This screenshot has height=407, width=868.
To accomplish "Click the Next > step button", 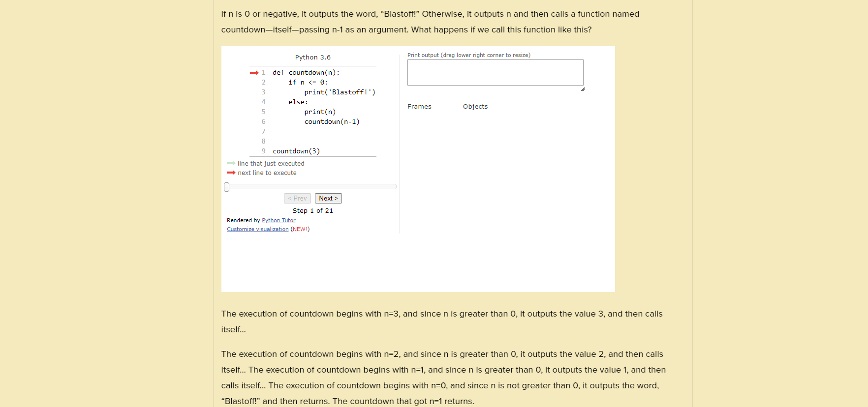I will 328,198.
